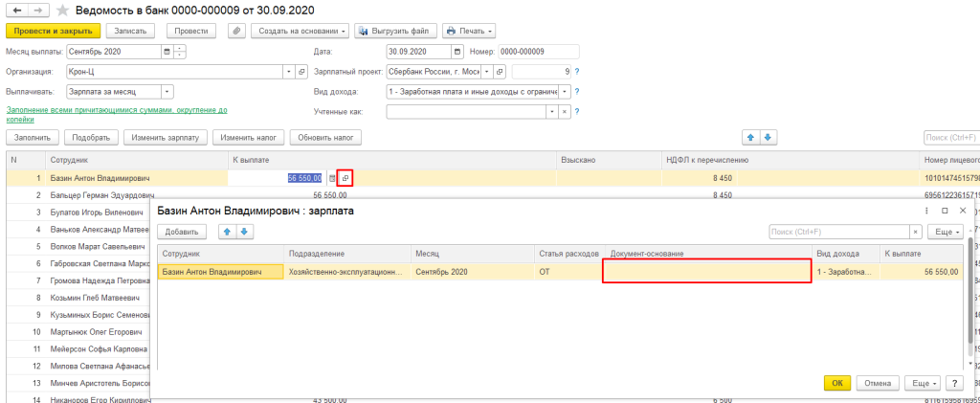
Task: Open the Вид дохода dropdown list
Action: (564, 92)
